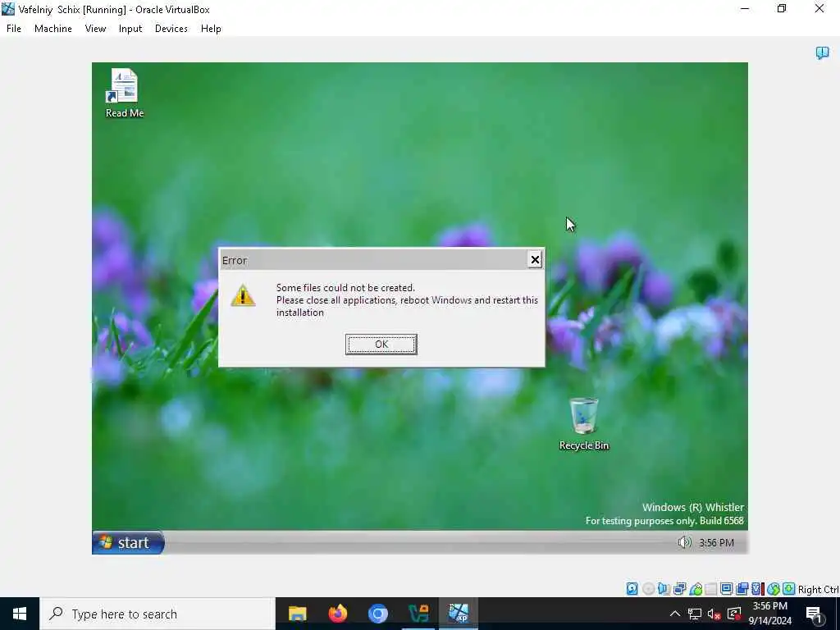Image resolution: width=840 pixels, height=630 pixels.
Task: Open the Read Me desktop shortcut
Action: [x=125, y=94]
